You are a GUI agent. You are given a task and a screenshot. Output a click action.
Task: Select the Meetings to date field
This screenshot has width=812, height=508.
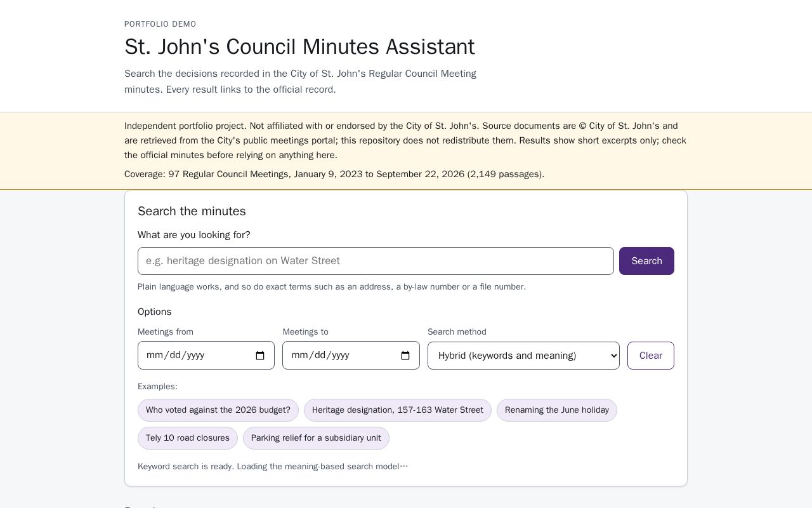pyautogui.click(x=351, y=356)
